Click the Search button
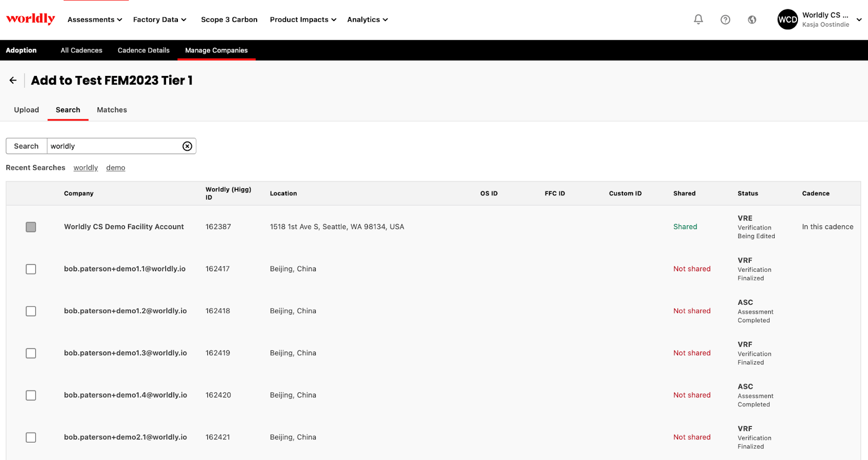The image size is (868, 460). click(26, 146)
